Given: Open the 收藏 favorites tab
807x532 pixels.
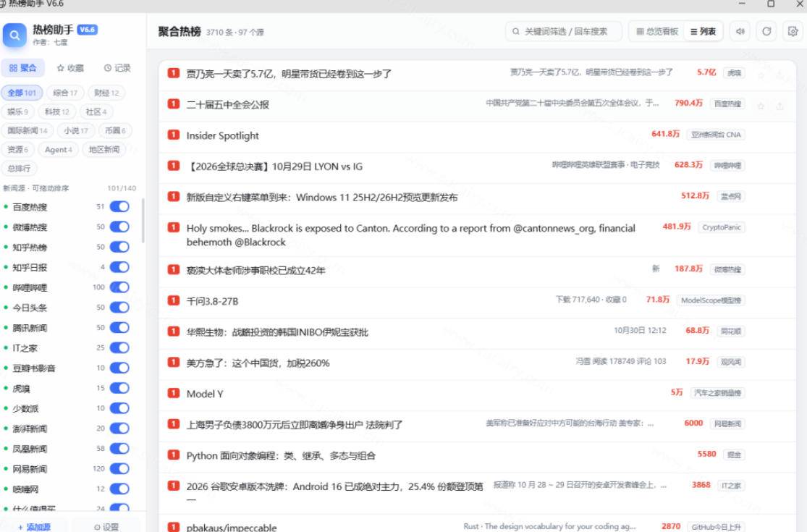Looking at the screenshot, I should coord(70,68).
